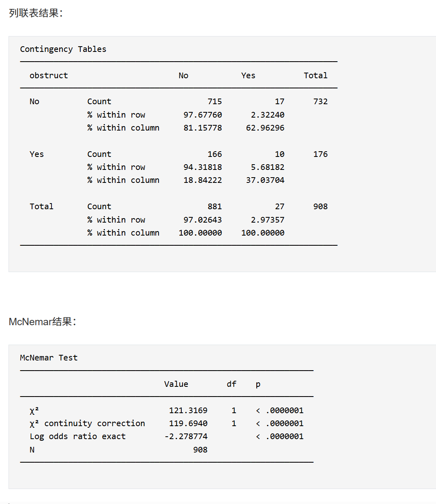Select the McNemar Test table title

pyautogui.click(x=49, y=358)
